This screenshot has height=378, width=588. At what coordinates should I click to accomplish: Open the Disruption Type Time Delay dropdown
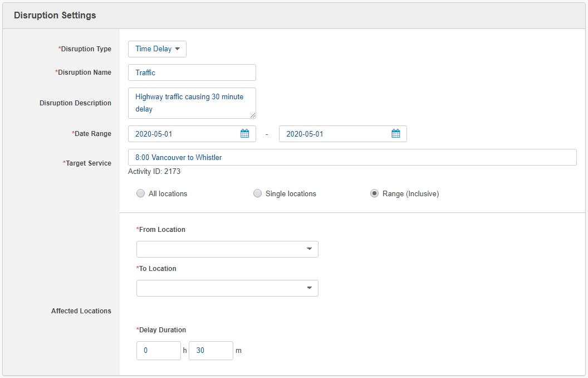pos(157,49)
